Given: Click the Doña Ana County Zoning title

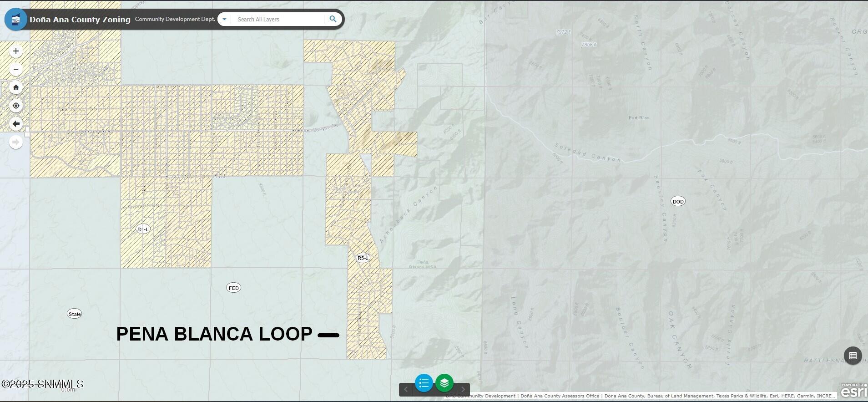Looking at the screenshot, I should coord(80,20).
